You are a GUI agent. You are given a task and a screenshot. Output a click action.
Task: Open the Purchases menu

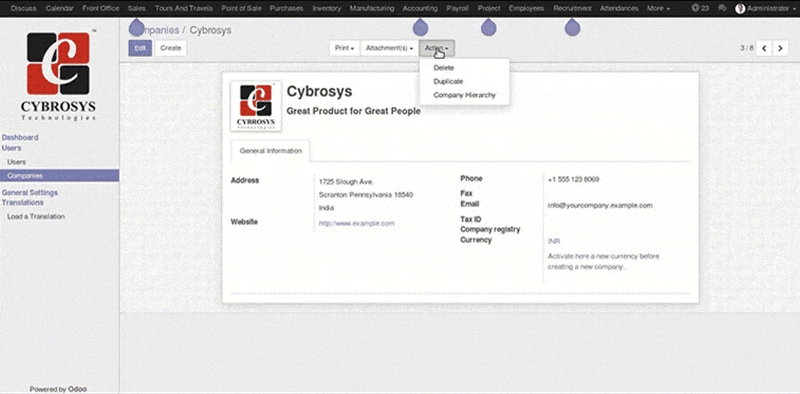(286, 8)
